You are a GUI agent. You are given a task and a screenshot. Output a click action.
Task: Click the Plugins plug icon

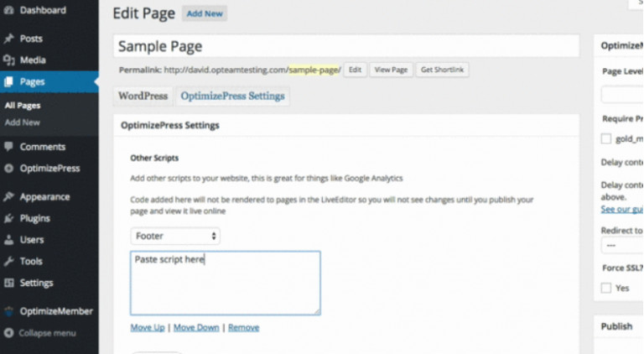tap(8, 218)
